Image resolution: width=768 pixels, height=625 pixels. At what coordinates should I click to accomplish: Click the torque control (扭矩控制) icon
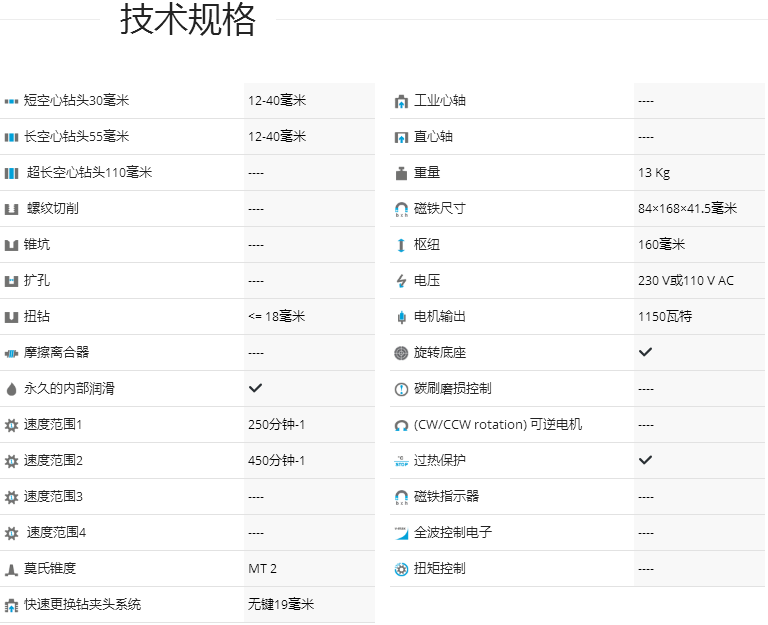[x=401, y=569]
